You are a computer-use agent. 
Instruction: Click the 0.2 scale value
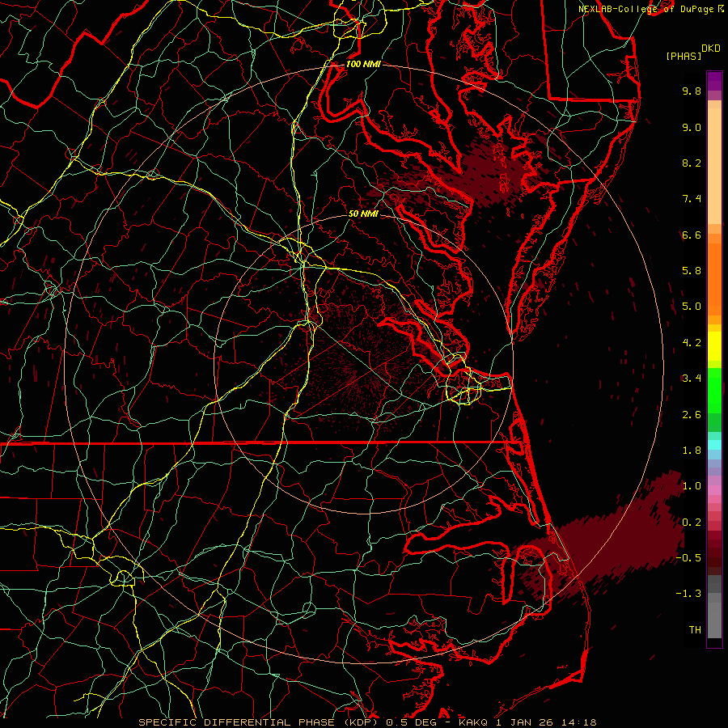pos(692,523)
